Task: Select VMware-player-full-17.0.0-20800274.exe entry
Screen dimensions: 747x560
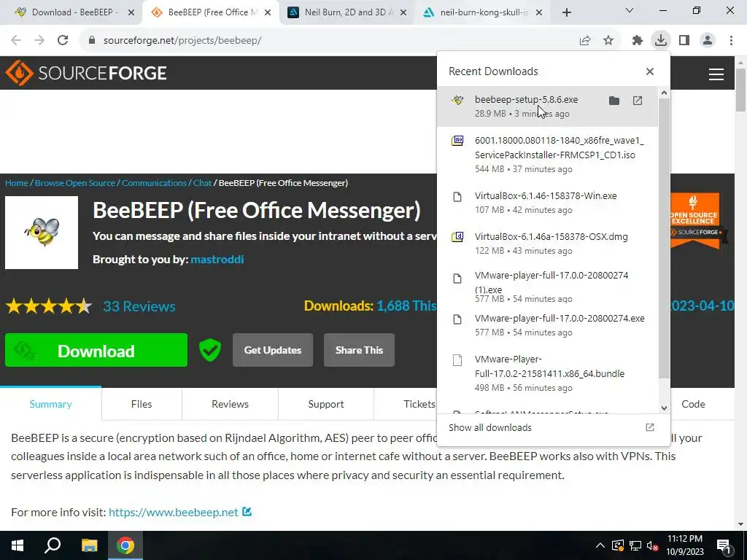Action: [547, 324]
